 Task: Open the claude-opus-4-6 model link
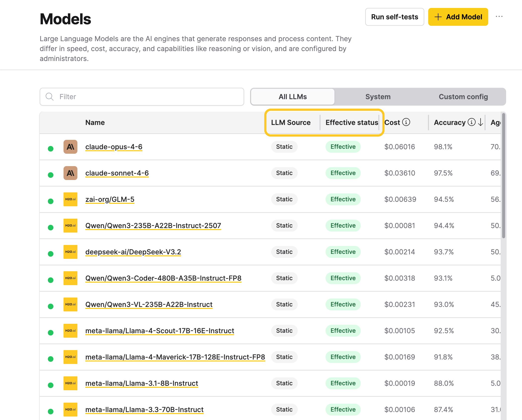[114, 147]
